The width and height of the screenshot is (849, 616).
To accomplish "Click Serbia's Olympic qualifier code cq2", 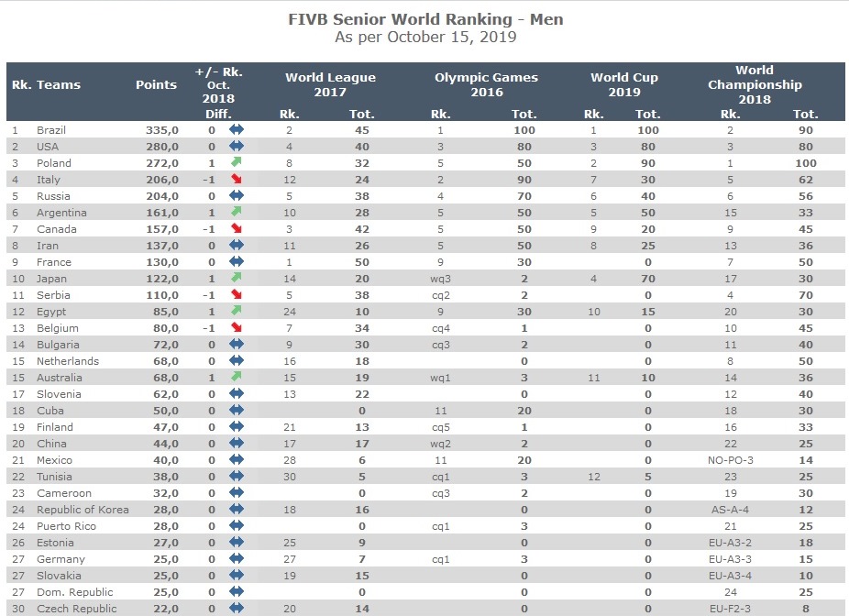I will [441, 295].
